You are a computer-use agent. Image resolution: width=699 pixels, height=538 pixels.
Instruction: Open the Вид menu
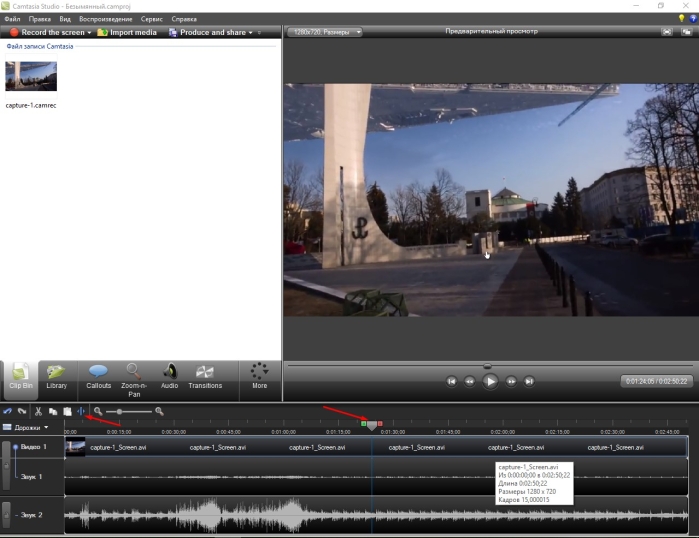click(65, 19)
